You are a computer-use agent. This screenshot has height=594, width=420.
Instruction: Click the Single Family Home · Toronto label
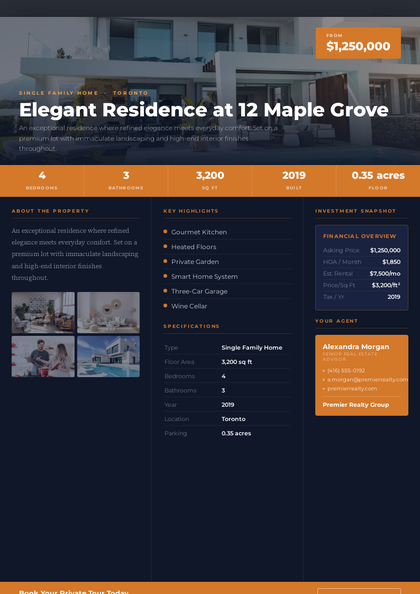coord(84,93)
